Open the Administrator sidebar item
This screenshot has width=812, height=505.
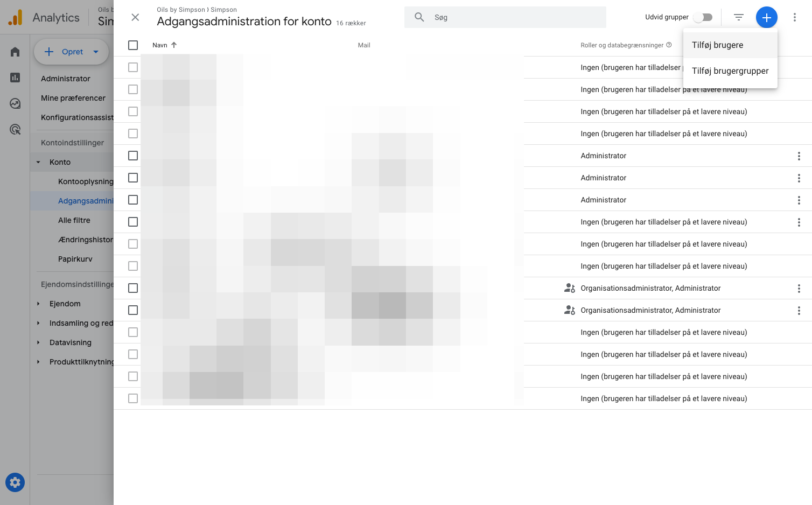(66, 79)
